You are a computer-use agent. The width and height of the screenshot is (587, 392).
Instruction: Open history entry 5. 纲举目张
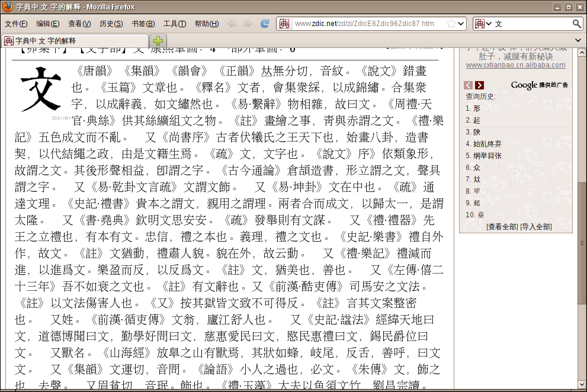point(483,155)
